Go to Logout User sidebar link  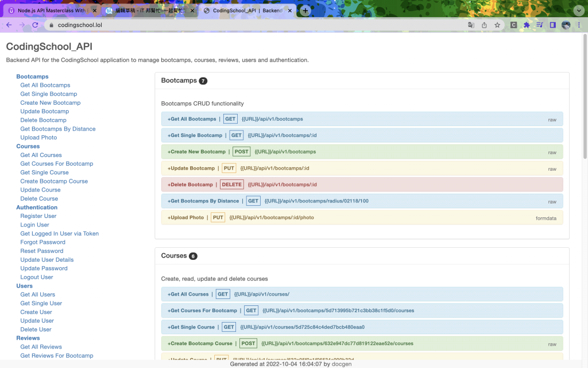[36, 277]
